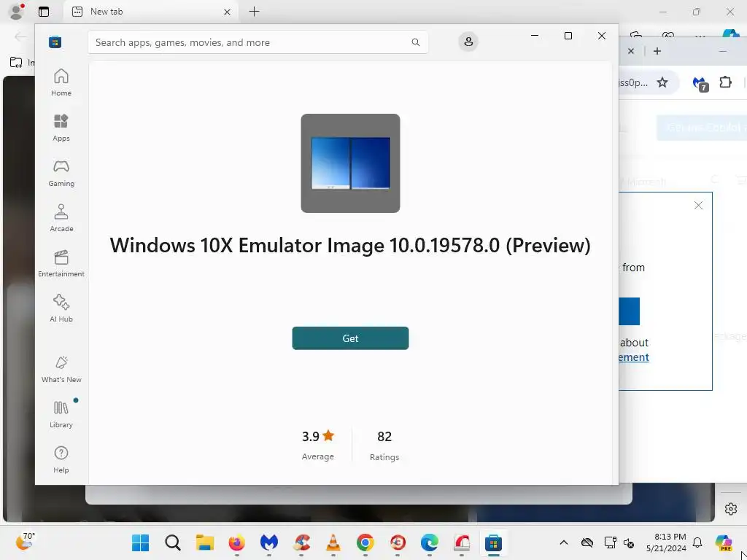Go to Gaming section in Store
The width and height of the screenshot is (747, 560).
[x=61, y=173]
